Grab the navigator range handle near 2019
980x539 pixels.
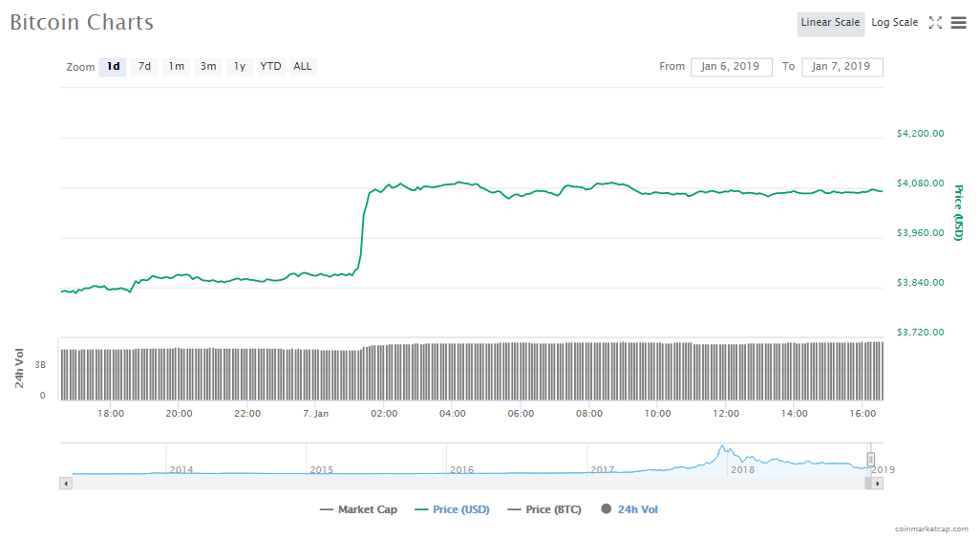[x=870, y=460]
